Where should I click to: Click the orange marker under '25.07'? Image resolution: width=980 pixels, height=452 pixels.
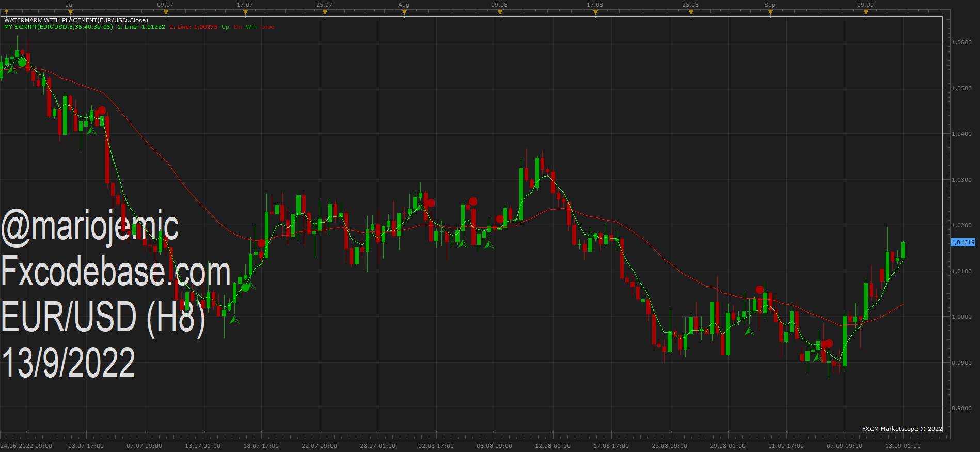click(x=325, y=13)
